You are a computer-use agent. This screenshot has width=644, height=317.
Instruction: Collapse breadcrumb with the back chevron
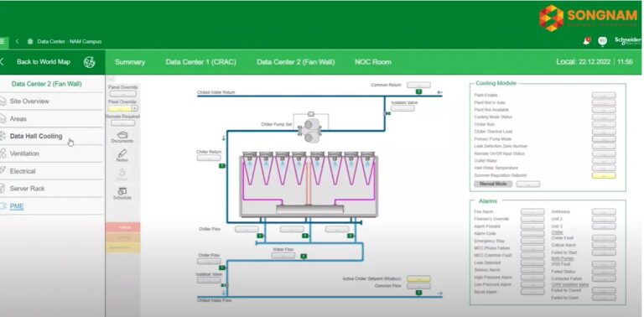(18, 41)
